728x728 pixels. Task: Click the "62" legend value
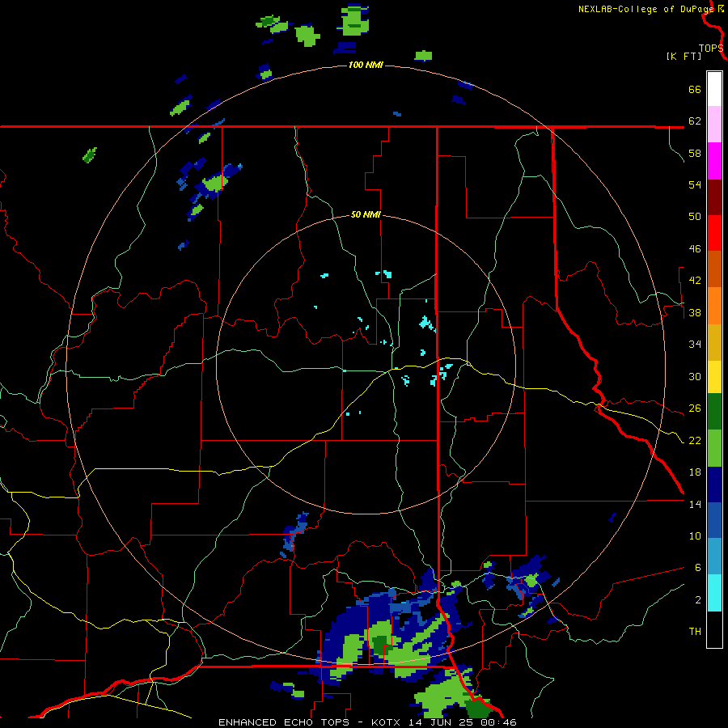[695, 121]
